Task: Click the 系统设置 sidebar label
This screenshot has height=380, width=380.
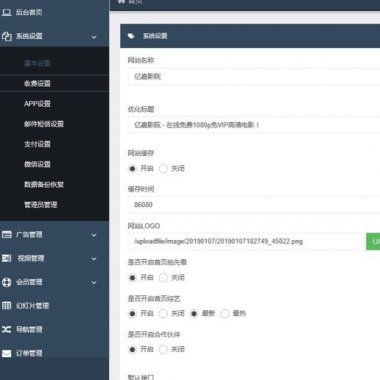Action: coord(29,36)
